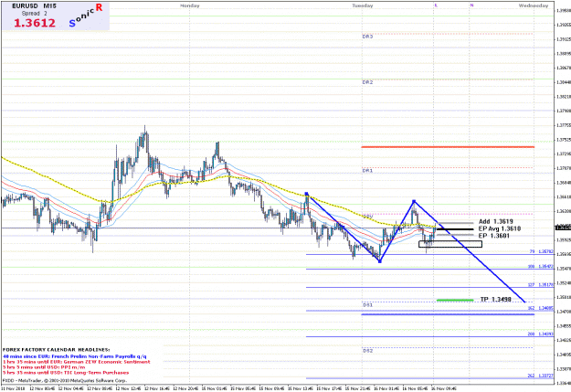This screenshot has width=571, height=392.
Task: Click the DR3 pivot level label
Action: (367, 37)
